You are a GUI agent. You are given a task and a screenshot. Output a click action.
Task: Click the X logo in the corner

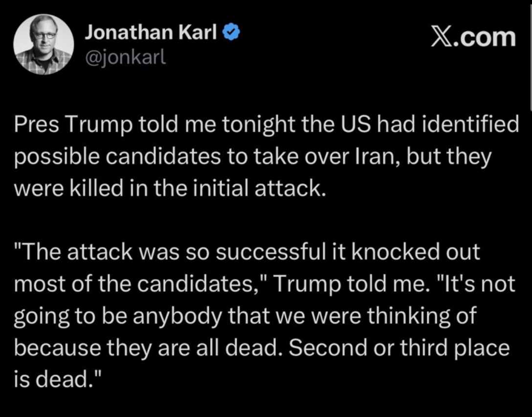point(442,38)
